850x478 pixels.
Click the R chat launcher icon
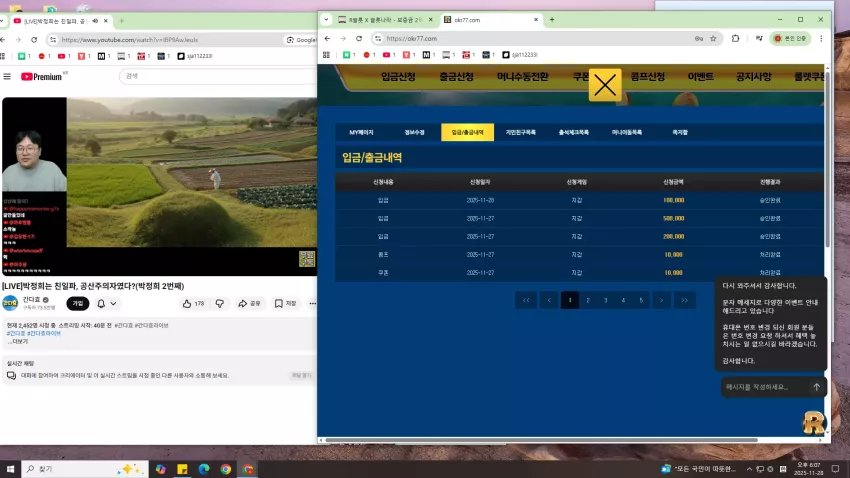[x=813, y=423]
